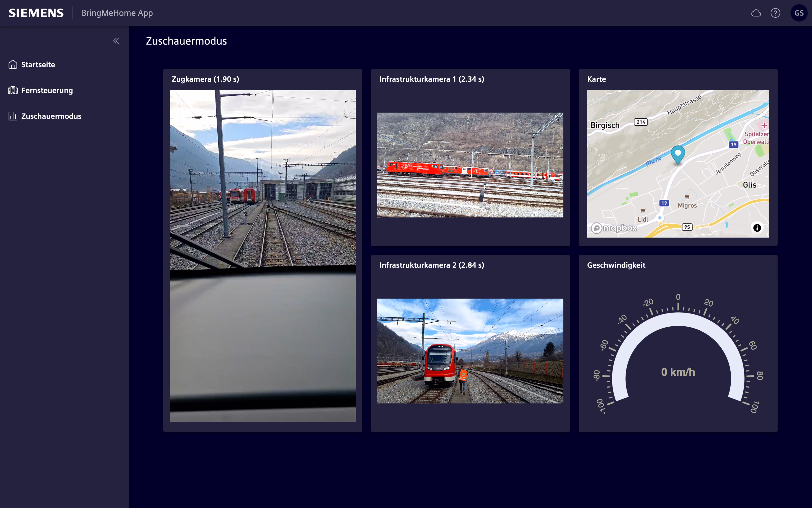Click the Hauptstrasse label on map
This screenshot has width=812, height=508.
[x=684, y=105]
